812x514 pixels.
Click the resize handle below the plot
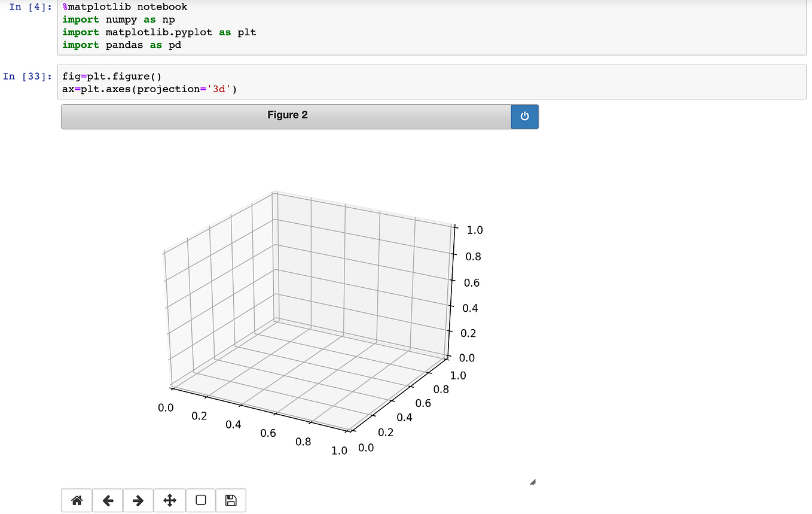coord(532,481)
